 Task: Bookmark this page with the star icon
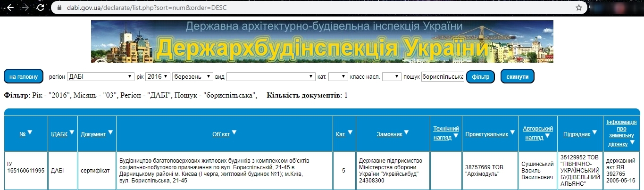[x=578, y=8]
